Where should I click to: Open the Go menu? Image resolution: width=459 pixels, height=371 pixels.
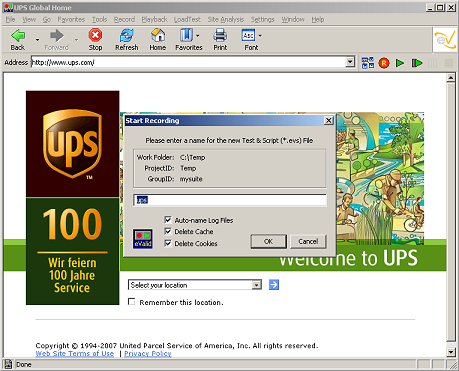pyautogui.click(x=46, y=19)
